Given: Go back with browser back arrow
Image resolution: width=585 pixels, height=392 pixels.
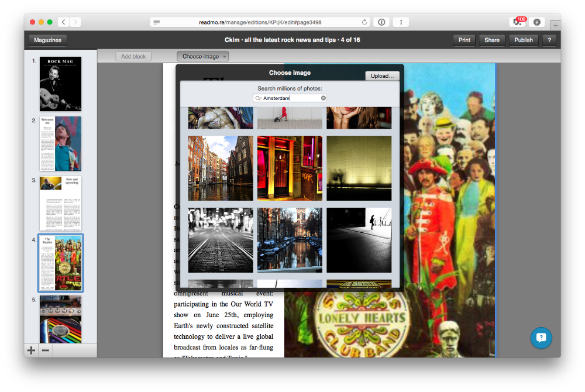Looking at the screenshot, I should tap(63, 22).
